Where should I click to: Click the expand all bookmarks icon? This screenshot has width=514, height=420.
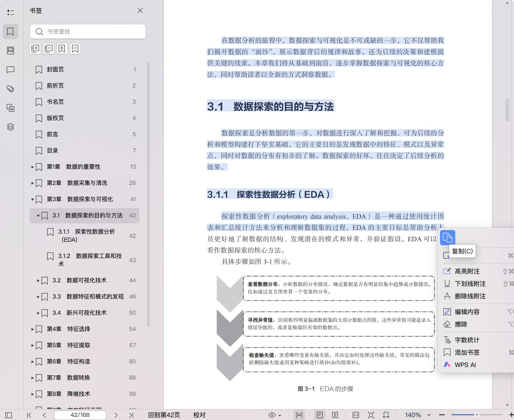coord(35,49)
